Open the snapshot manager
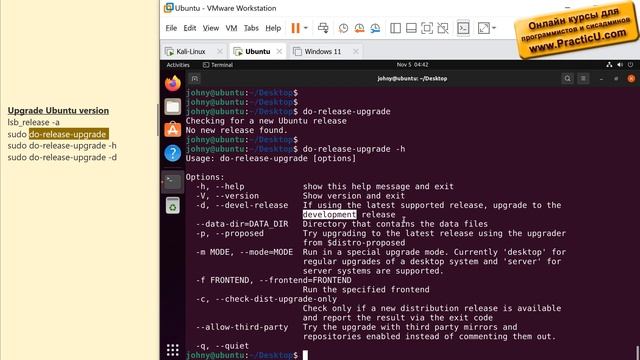The height and width of the screenshot is (360, 640). (375, 28)
